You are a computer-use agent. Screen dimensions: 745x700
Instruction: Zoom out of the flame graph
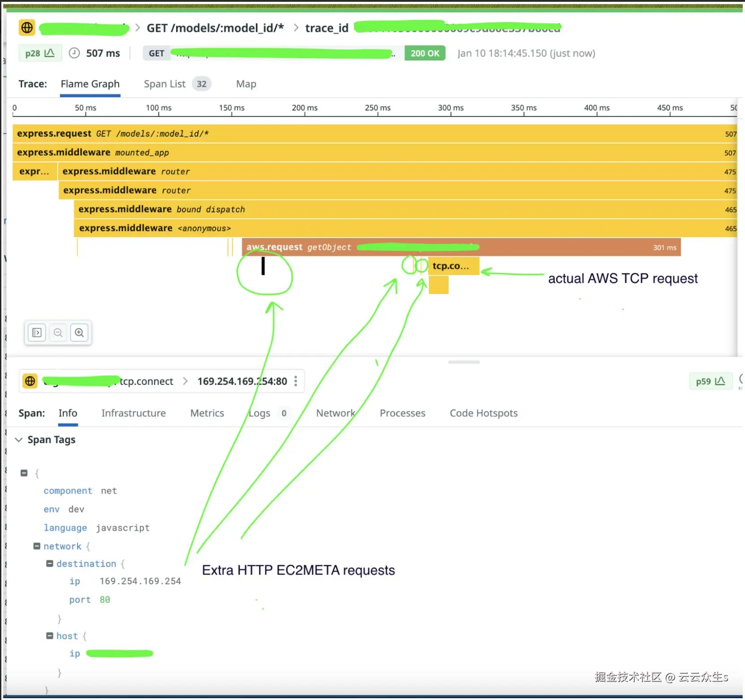[x=58, y=333]
